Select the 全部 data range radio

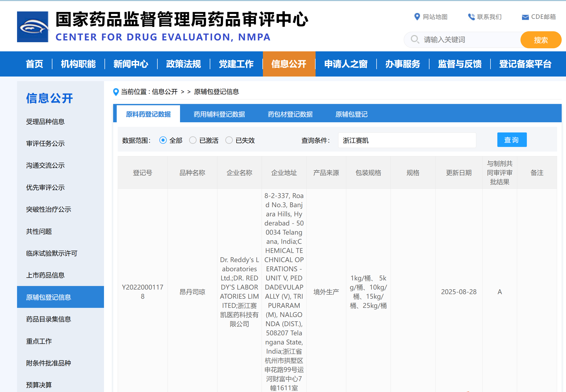tap(163, 140)
